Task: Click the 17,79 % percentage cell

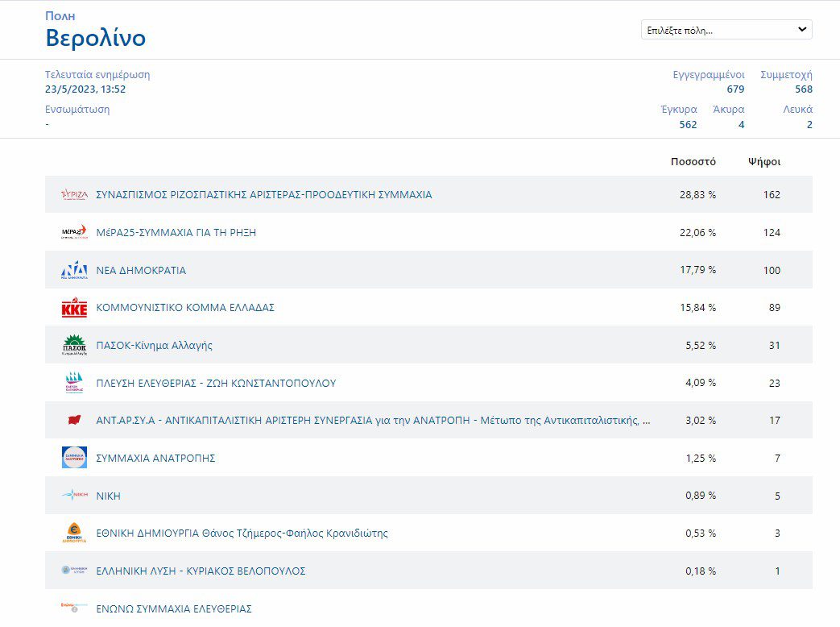Action: 697,270
